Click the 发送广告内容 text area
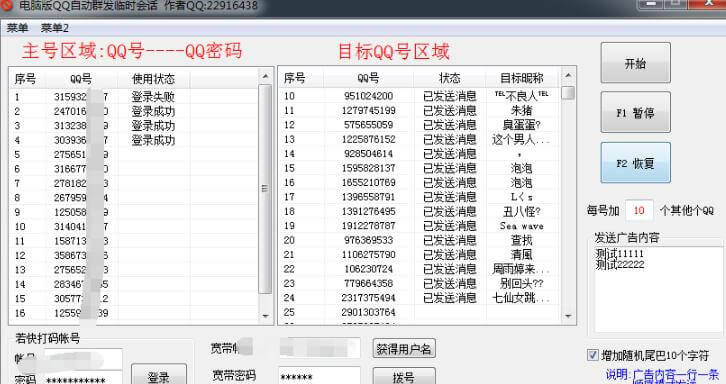The image size is (726, 384). point(658,289)
